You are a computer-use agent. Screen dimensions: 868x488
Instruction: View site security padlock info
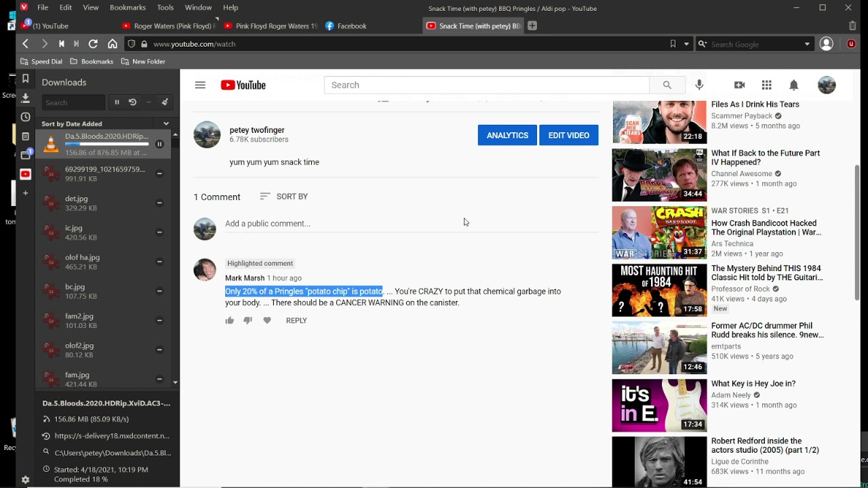click(144, 44)
